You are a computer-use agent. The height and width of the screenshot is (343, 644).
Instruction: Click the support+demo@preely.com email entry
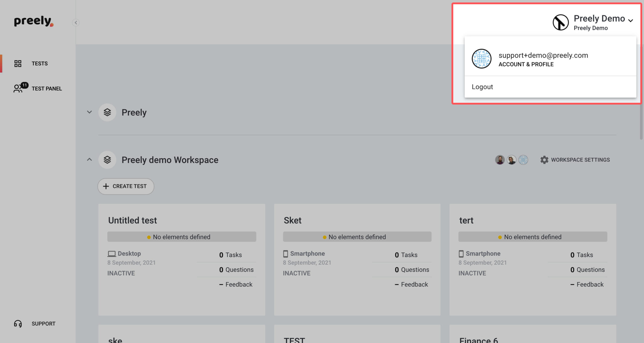(543, 55)
